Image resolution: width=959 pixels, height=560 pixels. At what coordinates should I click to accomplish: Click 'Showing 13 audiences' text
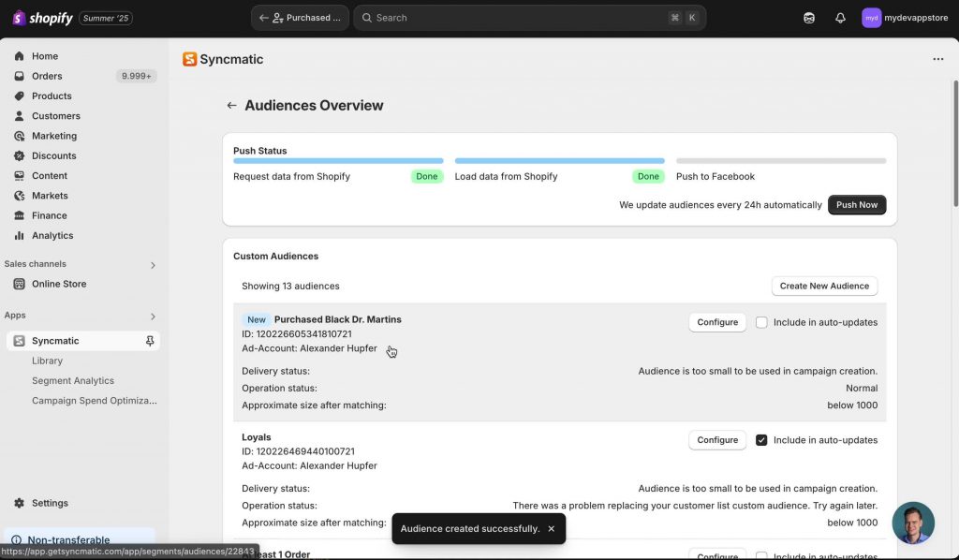click(290, 286)
